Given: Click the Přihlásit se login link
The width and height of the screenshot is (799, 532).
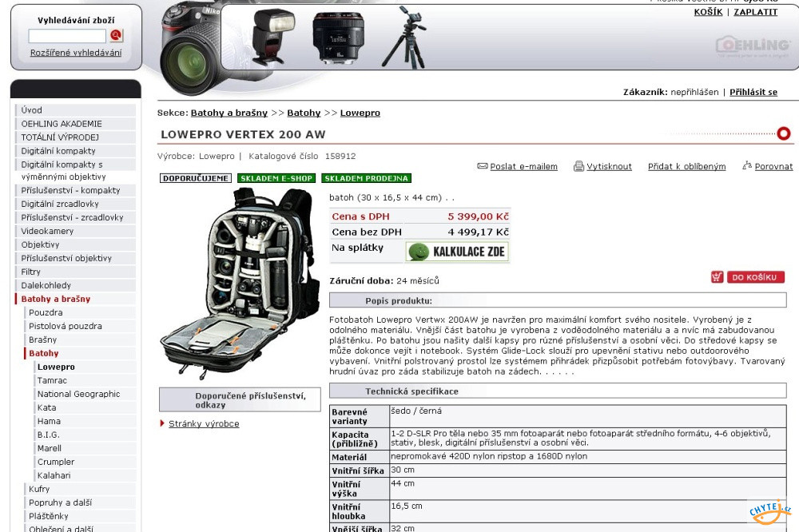Looking at the screenshot, I should (753, 92).
